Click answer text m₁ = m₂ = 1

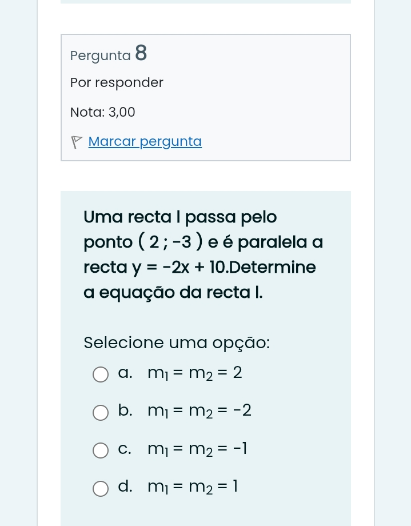[193, 487]
